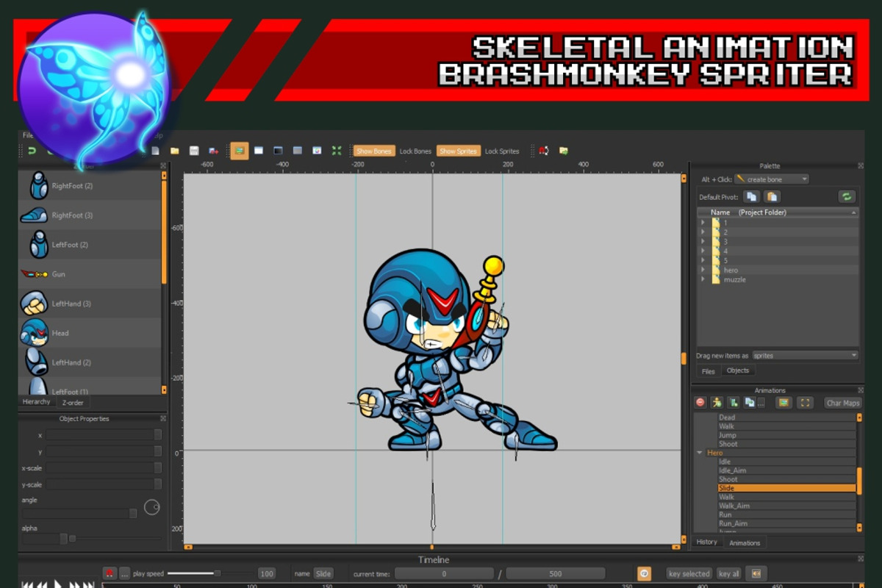Switch to the Files tab

click(708, 371)
